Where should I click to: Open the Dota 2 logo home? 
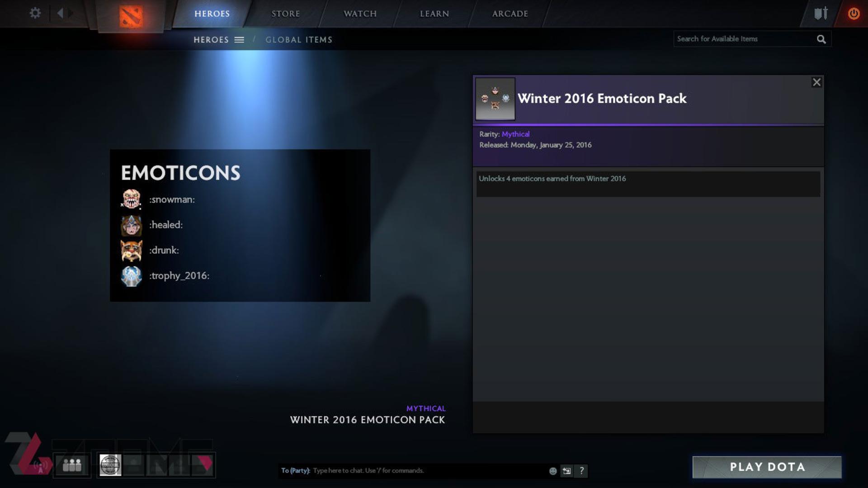click(131, 16)
